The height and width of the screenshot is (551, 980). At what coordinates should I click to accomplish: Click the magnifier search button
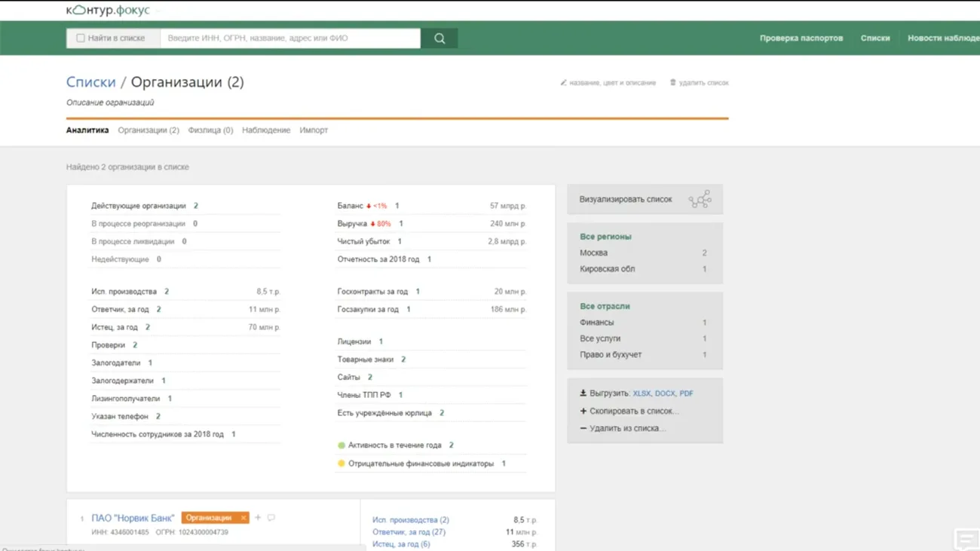[439, 38]
